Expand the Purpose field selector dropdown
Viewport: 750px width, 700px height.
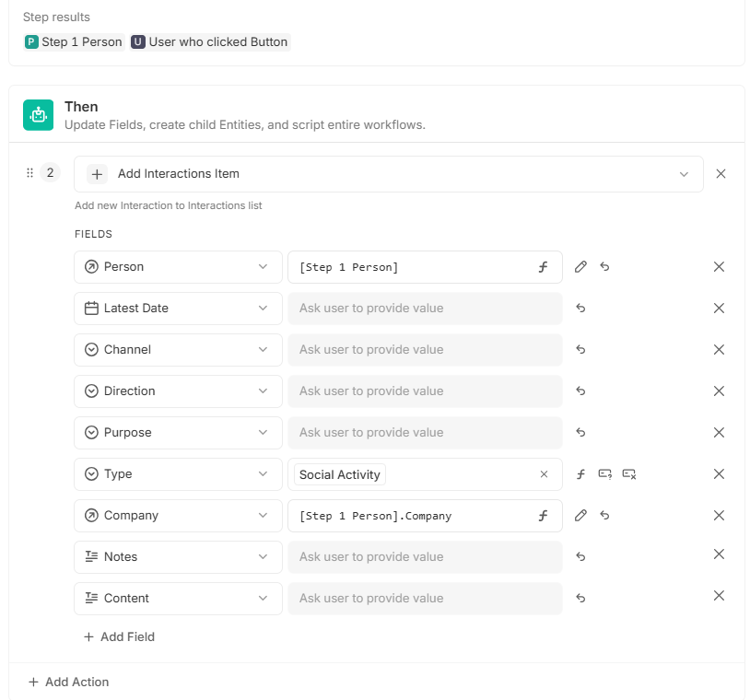263,433
